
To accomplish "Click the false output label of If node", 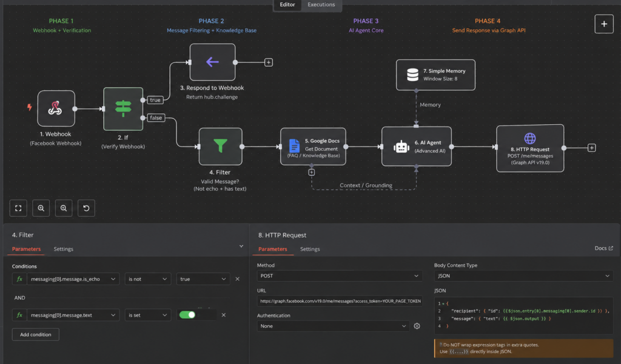I will pyautogui.click(x=156, y=118).
